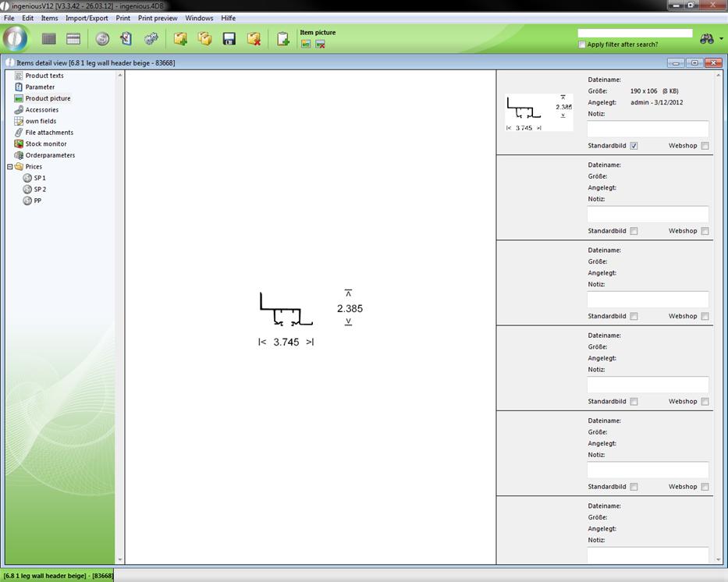
Task: Click the Notiz field of first picture
Action: point(648,129)
